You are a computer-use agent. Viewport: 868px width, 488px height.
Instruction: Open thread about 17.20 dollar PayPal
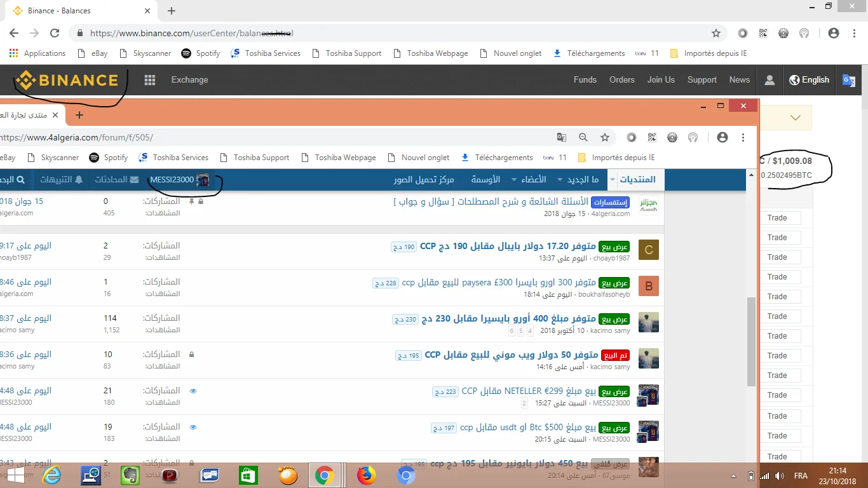coord(508,246)
